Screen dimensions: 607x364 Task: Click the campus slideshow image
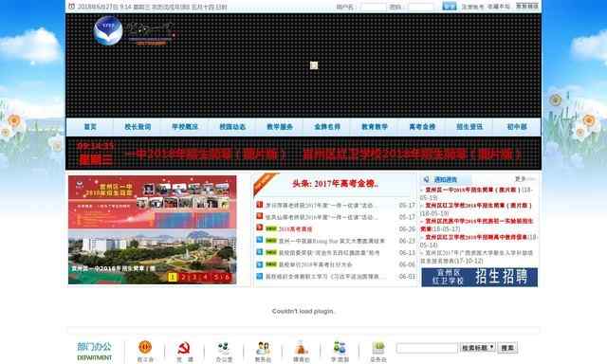pos(152,229)
